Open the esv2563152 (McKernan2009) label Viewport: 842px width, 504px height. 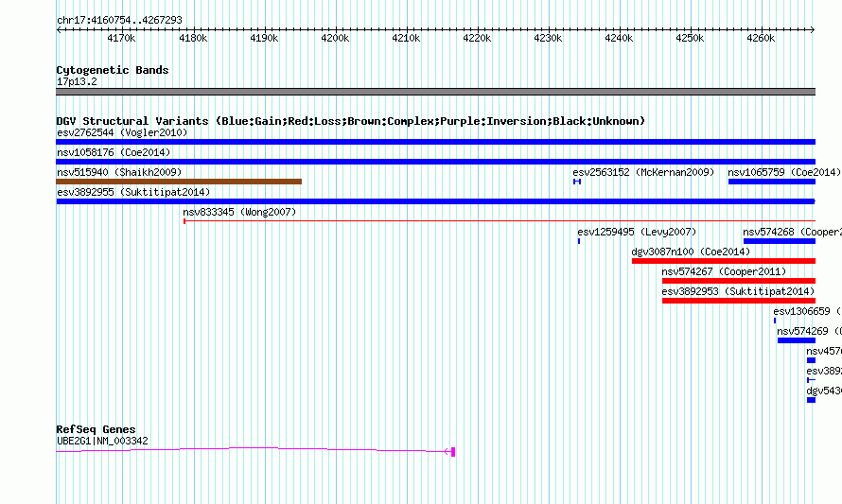point(643,172)
